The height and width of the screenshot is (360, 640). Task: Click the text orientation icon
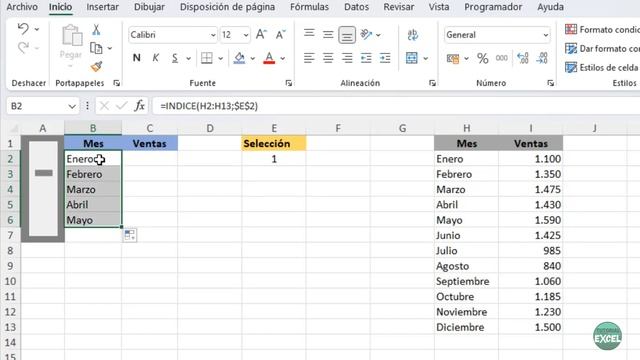tap(367, 34)
